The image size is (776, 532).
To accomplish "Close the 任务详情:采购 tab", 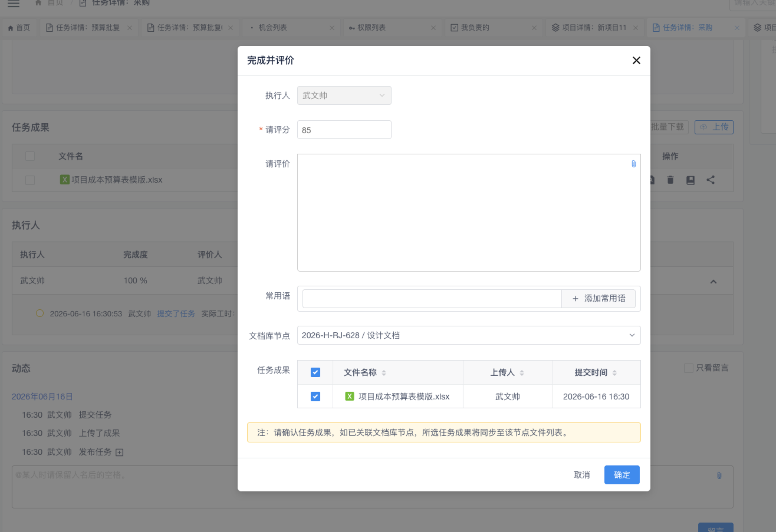I will pyautogui.click(x=737, y=28).
